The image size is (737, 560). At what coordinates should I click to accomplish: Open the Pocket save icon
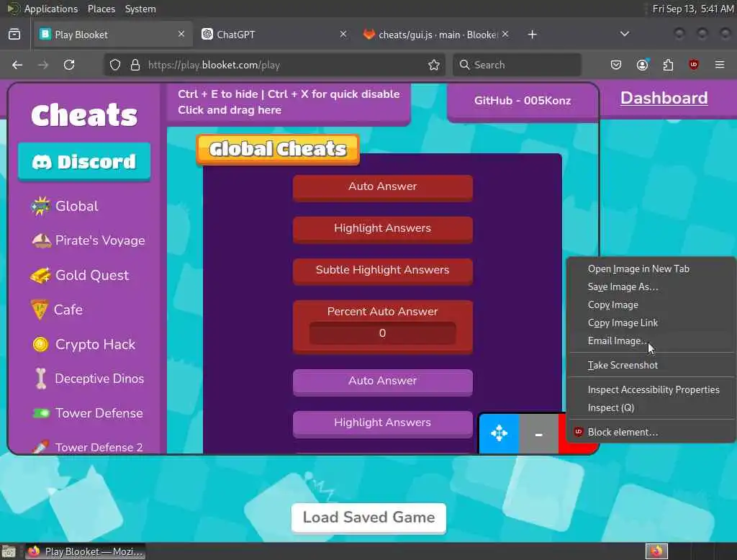tap(616, 65)
